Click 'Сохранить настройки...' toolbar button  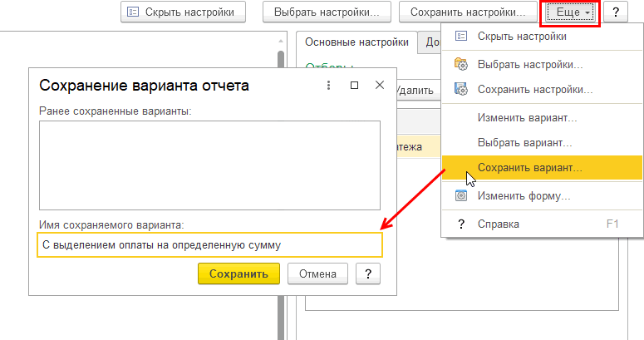click(x=468, y=12)
